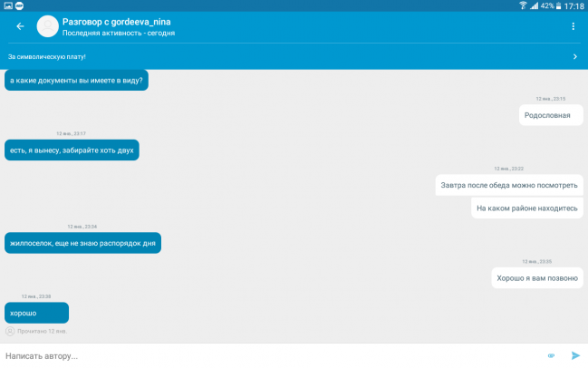The height and width of the screenshot is (368, 588).
Task: Tap the 'Завтра после обеда можно посмотреть' message
Action: point(508,185)
